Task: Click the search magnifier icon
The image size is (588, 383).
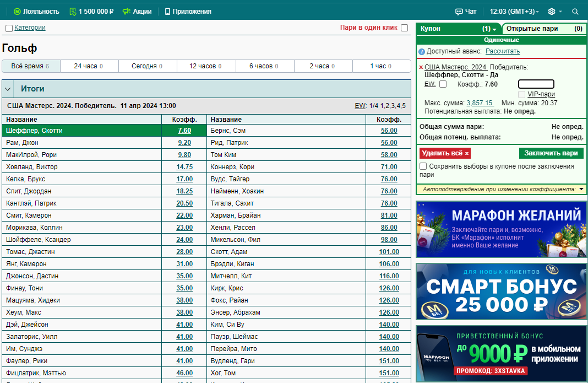Action: coord(575,12)
